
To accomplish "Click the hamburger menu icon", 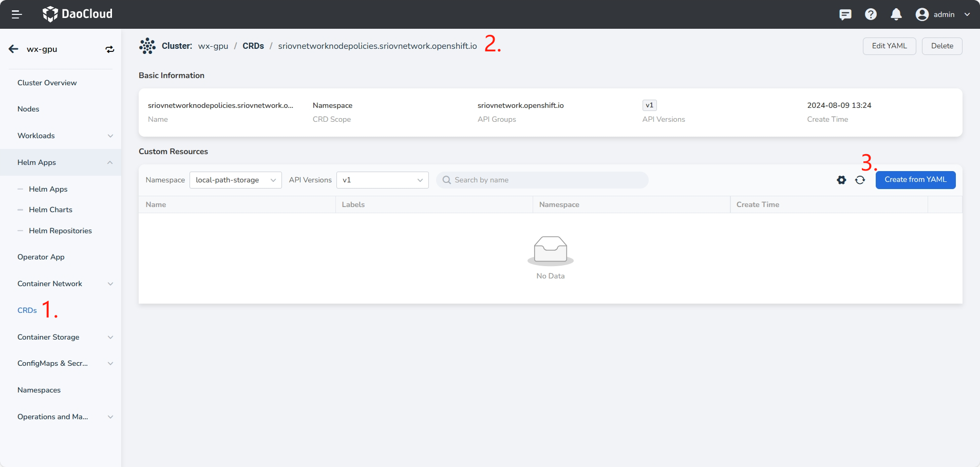I will point(16,14).
